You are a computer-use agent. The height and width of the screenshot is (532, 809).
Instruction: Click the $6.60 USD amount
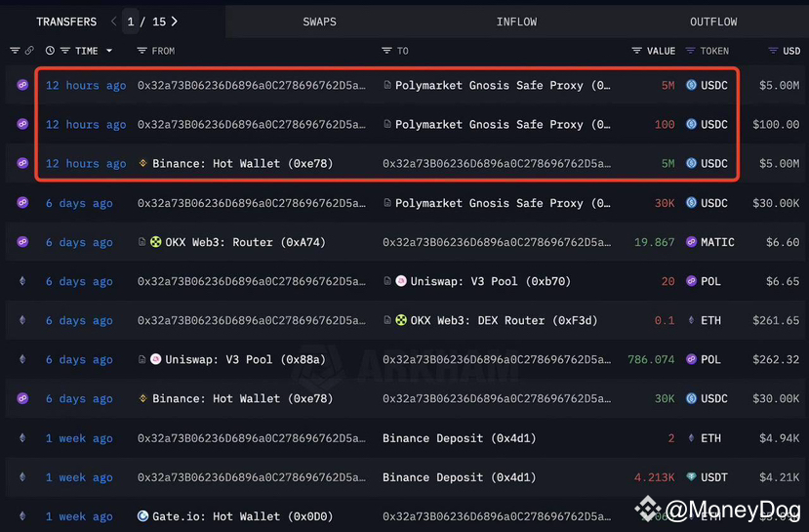click(x=783, y=242)
